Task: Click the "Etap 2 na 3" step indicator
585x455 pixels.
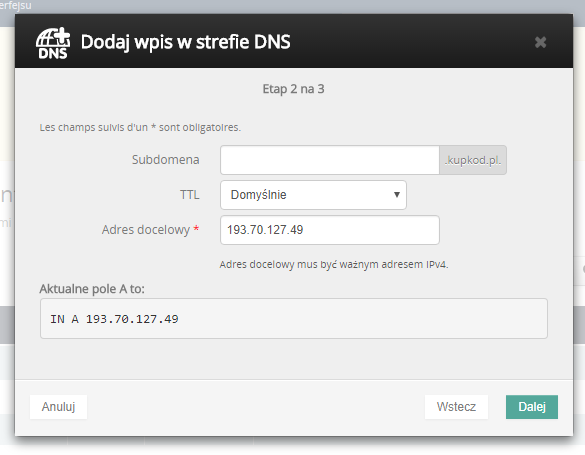Action: [293, 89]
